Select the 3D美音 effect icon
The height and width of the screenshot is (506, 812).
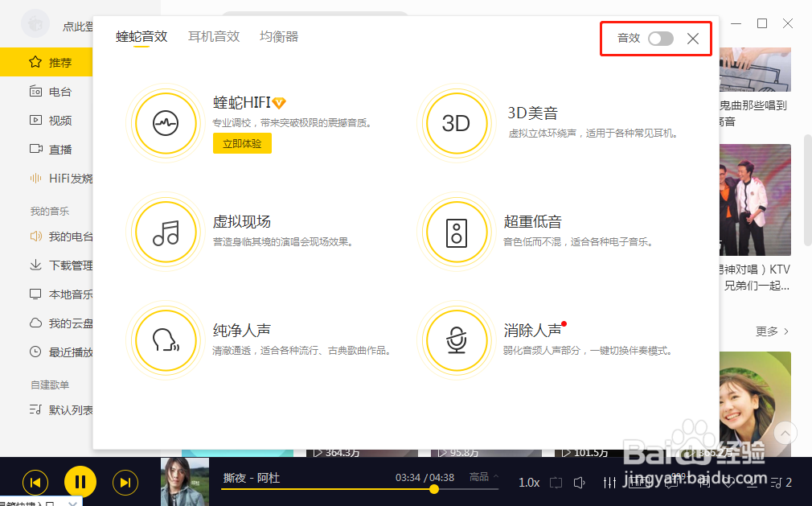(x=456, y=123)
